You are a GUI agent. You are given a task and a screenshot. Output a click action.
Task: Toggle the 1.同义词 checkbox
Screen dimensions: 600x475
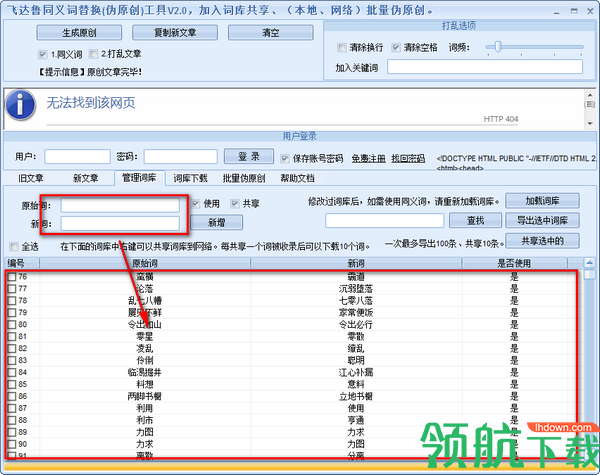click(x=42, y=54)
